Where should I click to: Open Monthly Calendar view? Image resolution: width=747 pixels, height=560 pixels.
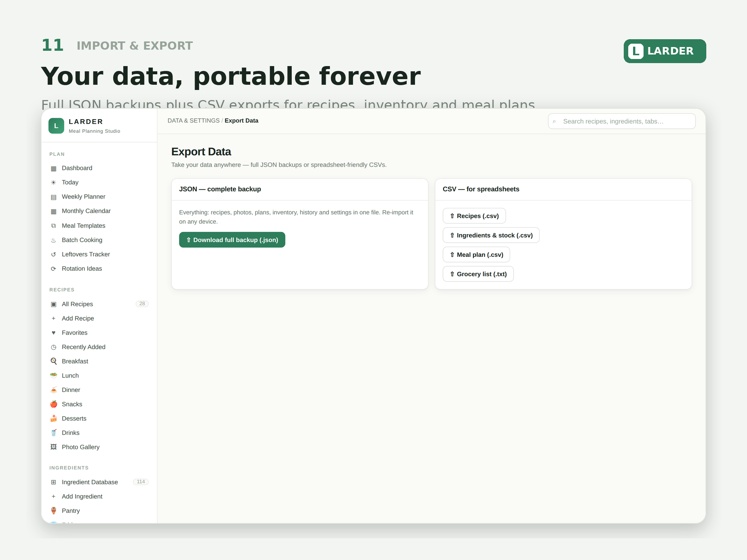99,211
